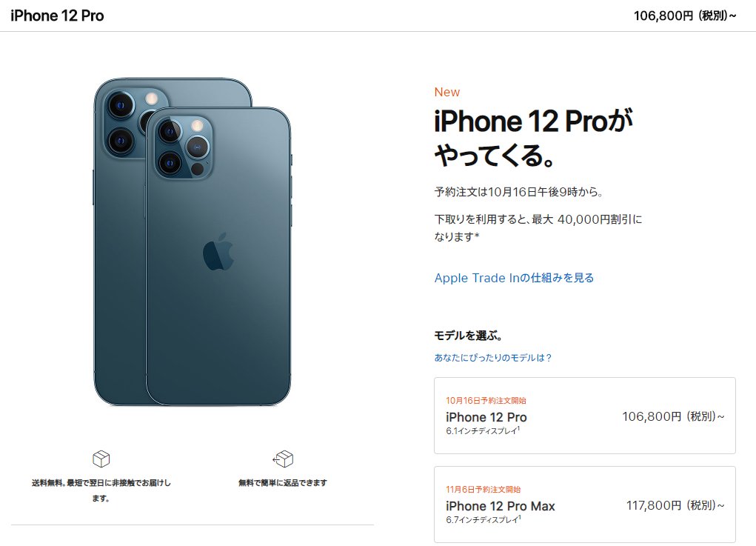
Task: Open the 'あなたにぴったりのモデルは？' link
Action: click(x=492, y=357)
